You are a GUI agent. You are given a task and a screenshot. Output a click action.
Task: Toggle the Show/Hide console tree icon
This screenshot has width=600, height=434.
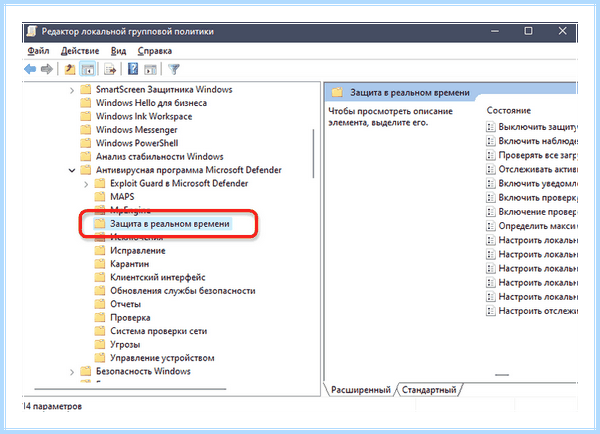(88, 69)
